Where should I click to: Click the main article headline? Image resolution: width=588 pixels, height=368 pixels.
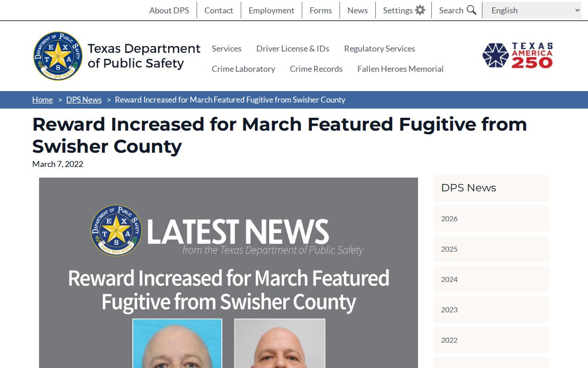pyautogui.click(x=279, y=135)
